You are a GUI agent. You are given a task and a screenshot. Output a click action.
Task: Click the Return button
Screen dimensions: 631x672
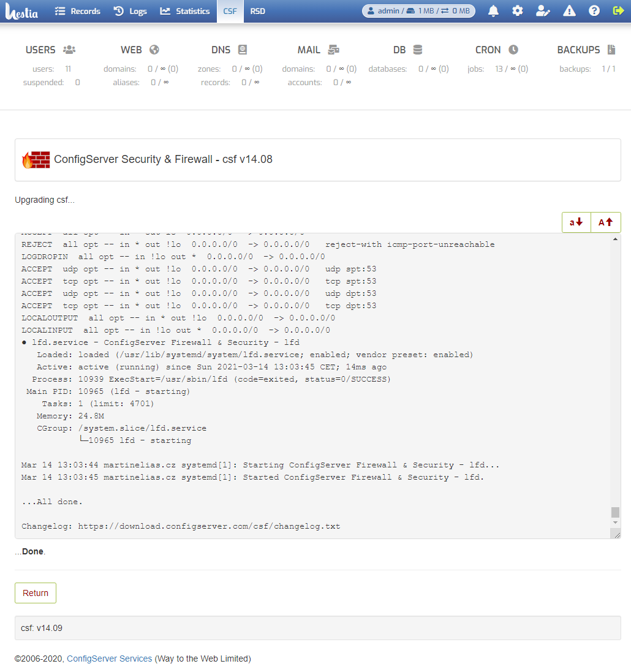pos(36,593)
